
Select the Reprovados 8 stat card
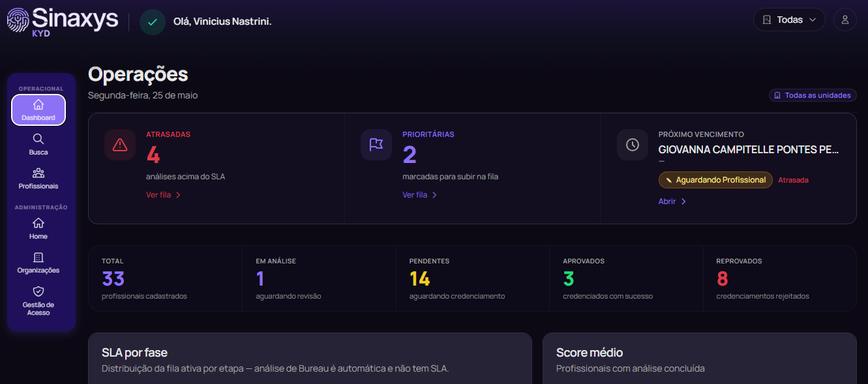[x=780, y=278]
